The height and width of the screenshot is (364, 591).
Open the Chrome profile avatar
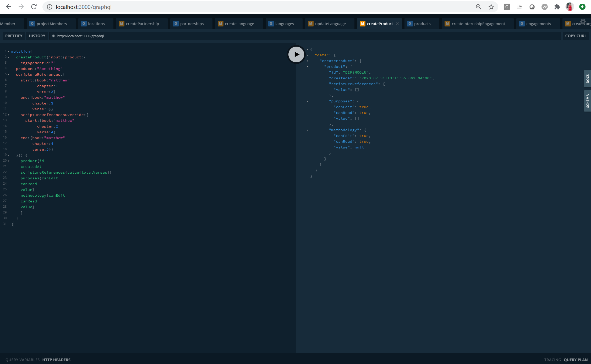coord(570,7)
